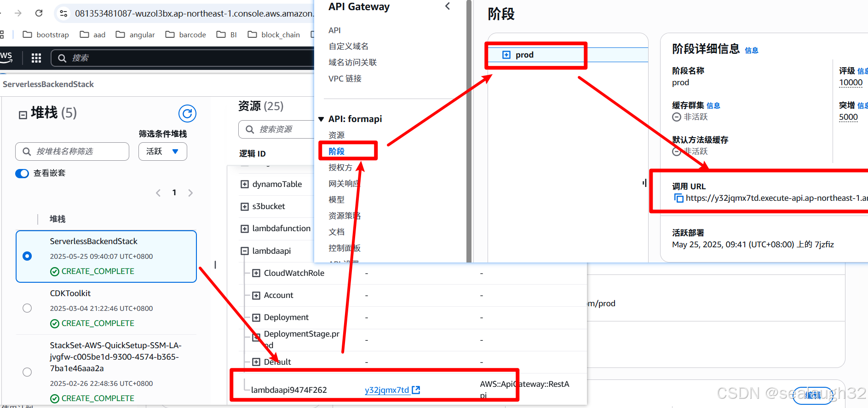
Task: Select the CDKToolkit radio button
Action: point(27,308)
